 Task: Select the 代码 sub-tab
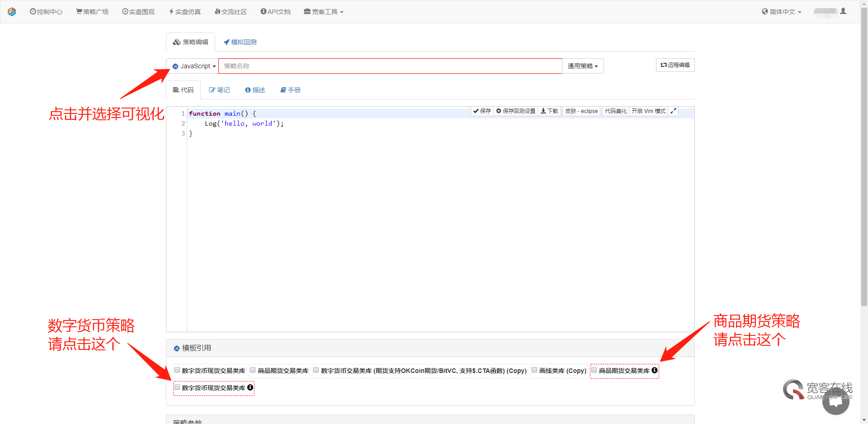[183, 90]
